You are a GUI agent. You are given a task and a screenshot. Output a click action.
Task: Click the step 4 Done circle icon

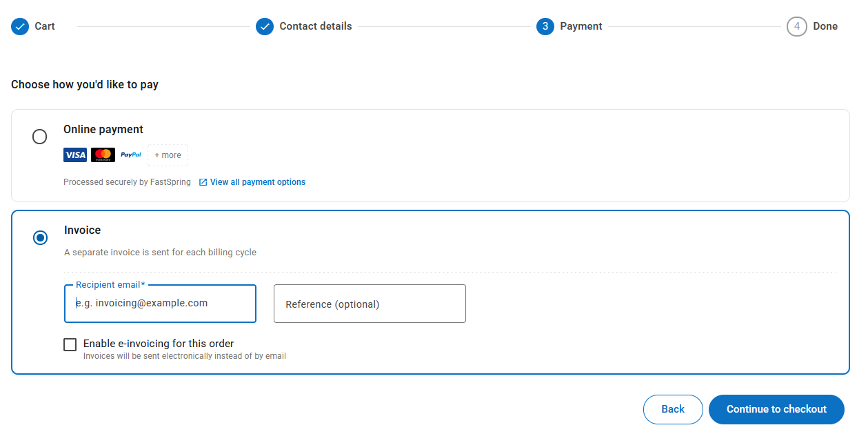(797, 26)
